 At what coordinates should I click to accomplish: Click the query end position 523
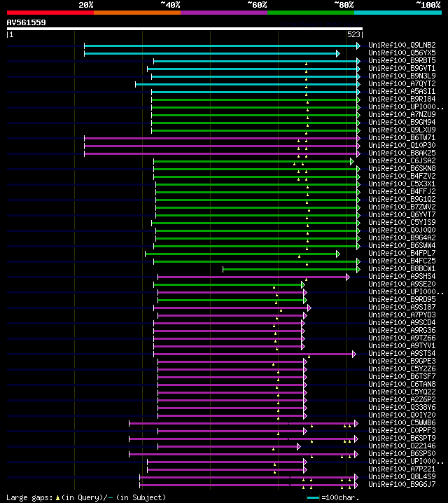coord(353,34)
